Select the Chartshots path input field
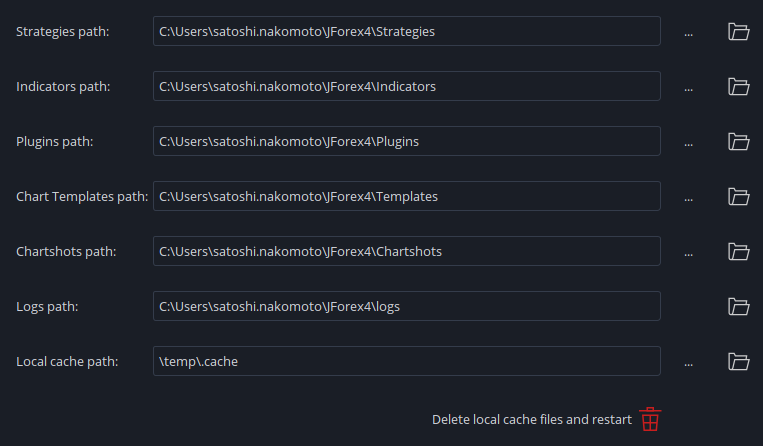 [x=406, y=252]
